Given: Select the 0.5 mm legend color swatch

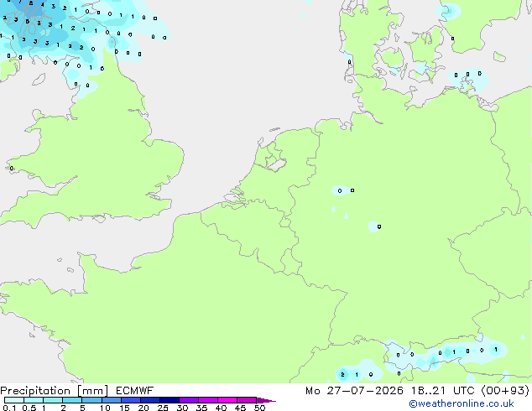Looking at the screenshot, I should (34, 400).
